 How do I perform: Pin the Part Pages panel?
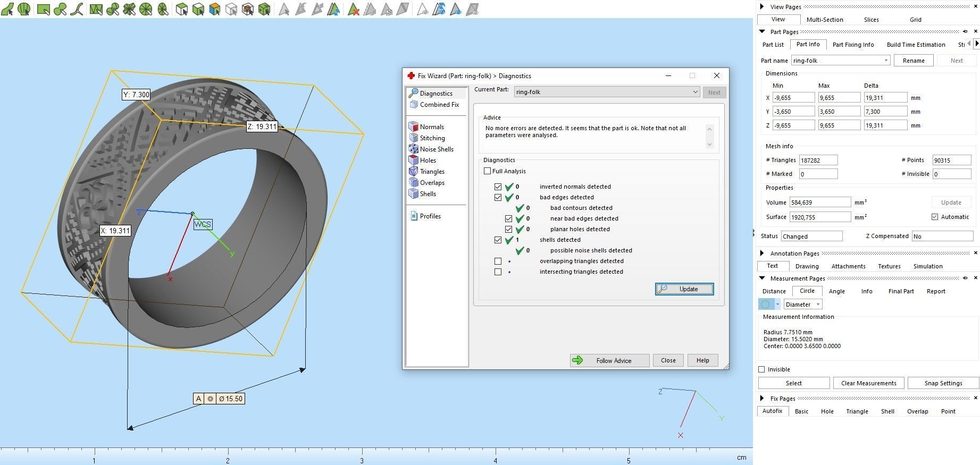pyautogui.click(x=965, y=31)
